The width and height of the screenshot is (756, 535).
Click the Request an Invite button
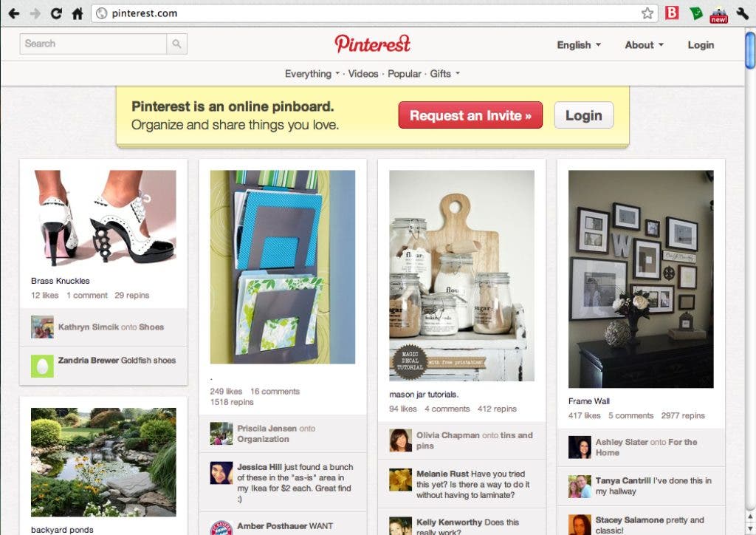coord(470,115)
